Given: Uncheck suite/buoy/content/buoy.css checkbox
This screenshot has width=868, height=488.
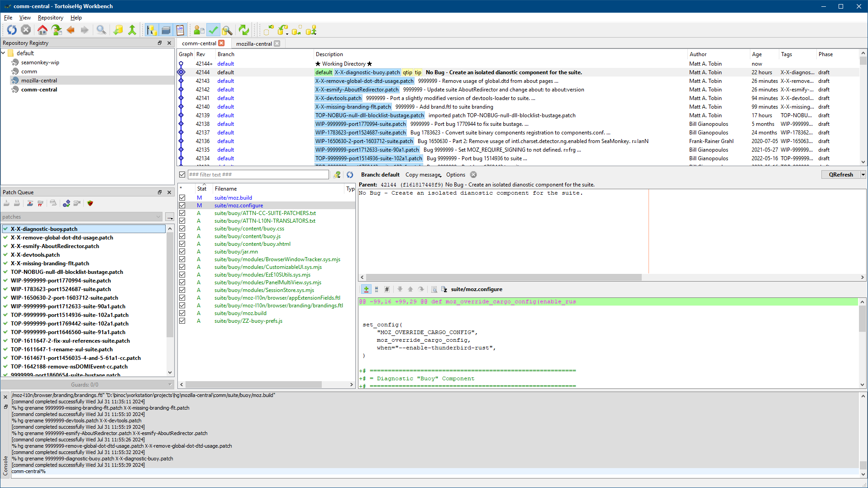Looking at the screenshot, I should pyautogui.click(x=182, y=229).
